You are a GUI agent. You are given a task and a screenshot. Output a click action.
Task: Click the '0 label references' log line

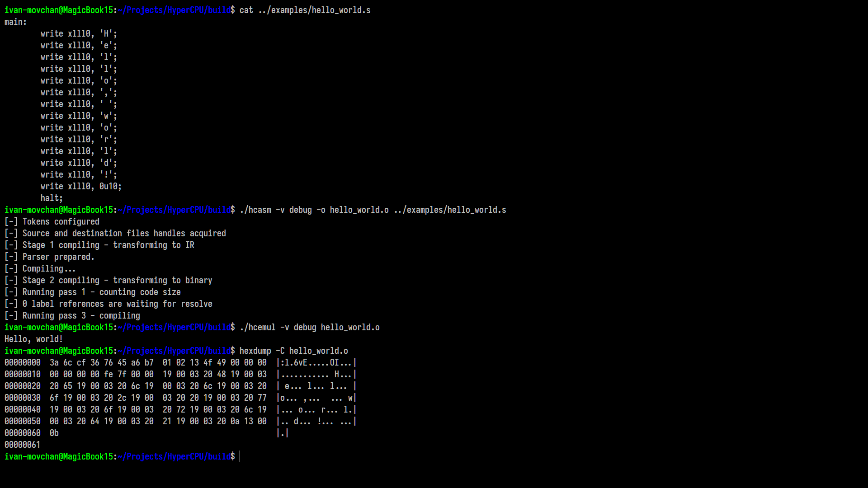[x=117, y=304]
